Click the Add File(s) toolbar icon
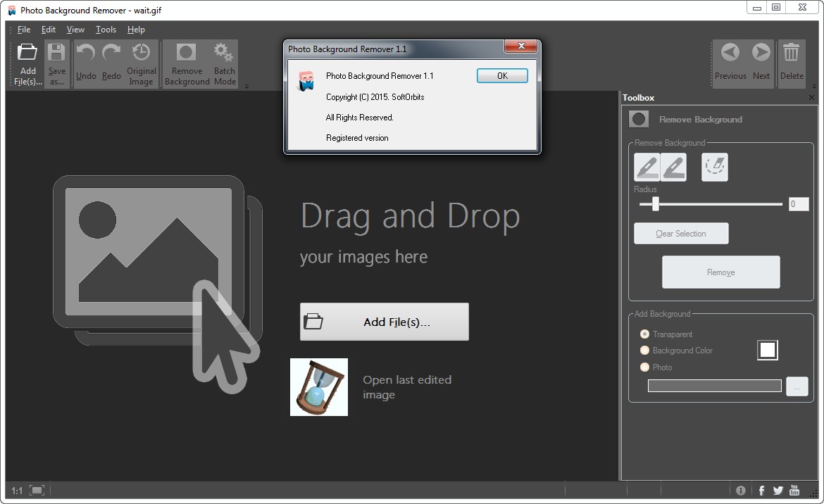The width and height of the screenshot is (824, 504). pos(27,64)
